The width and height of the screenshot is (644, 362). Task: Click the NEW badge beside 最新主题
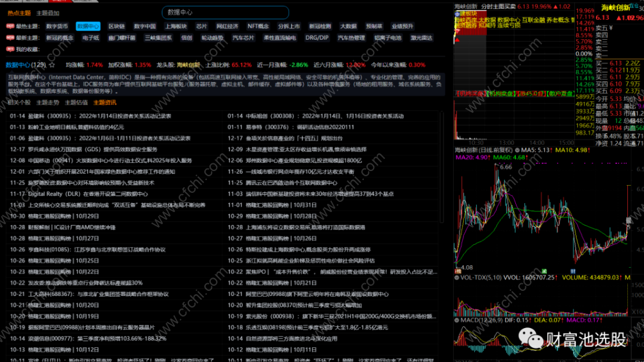coord(10,38)
